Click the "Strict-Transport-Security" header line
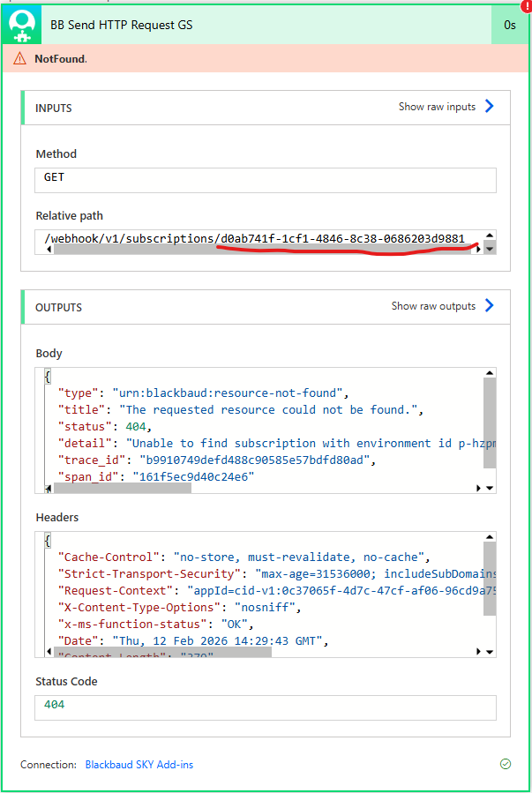 (x=277, y=573)
